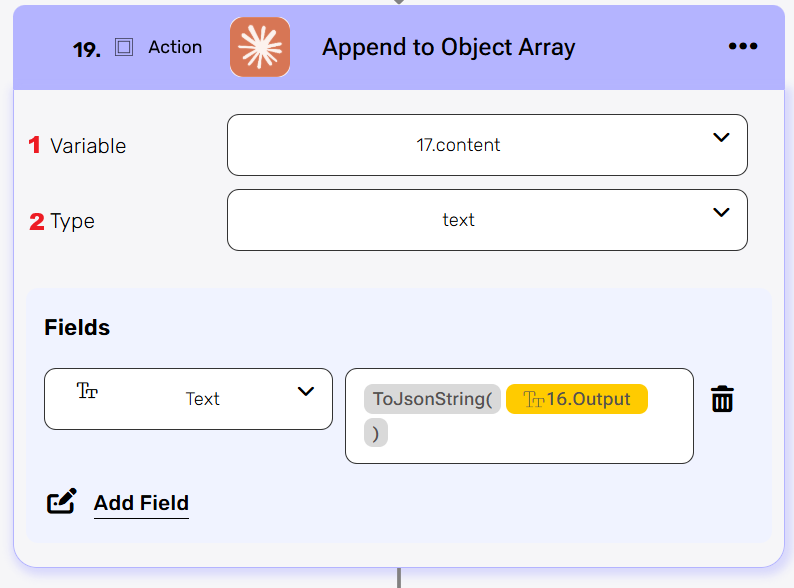Click the Tt icon inside 16.Output chip
The height and width of the screenshot is (588, 794).
(533, 400)
